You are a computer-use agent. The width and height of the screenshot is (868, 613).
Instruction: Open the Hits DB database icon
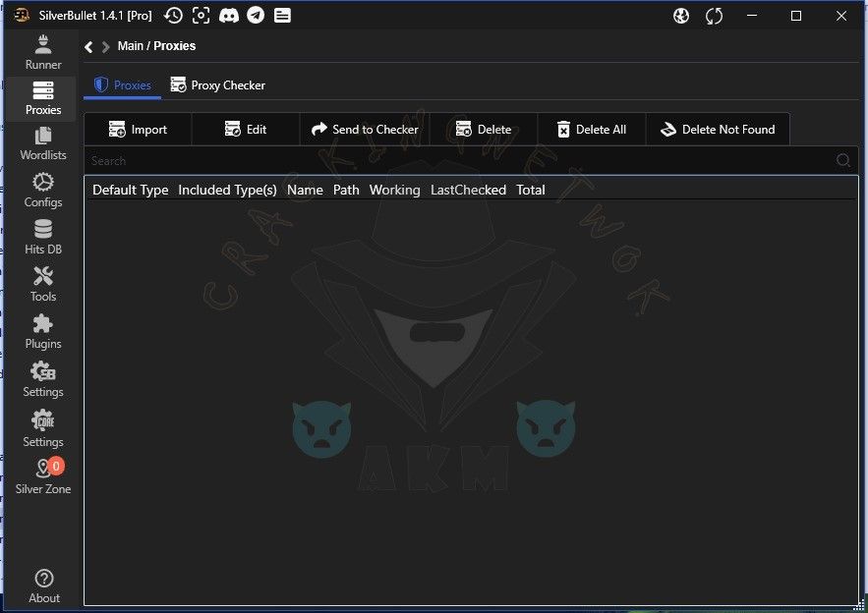42,237
